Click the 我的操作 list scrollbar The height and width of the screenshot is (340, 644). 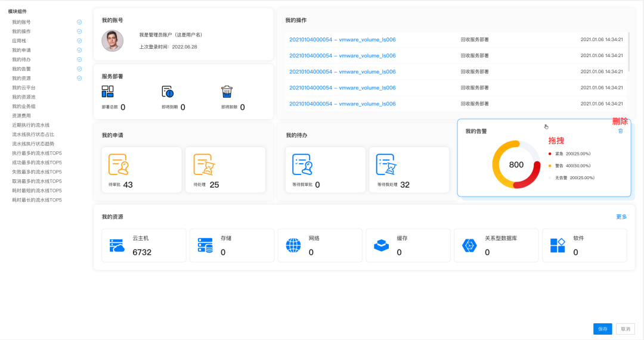click(x=629, y=52)
